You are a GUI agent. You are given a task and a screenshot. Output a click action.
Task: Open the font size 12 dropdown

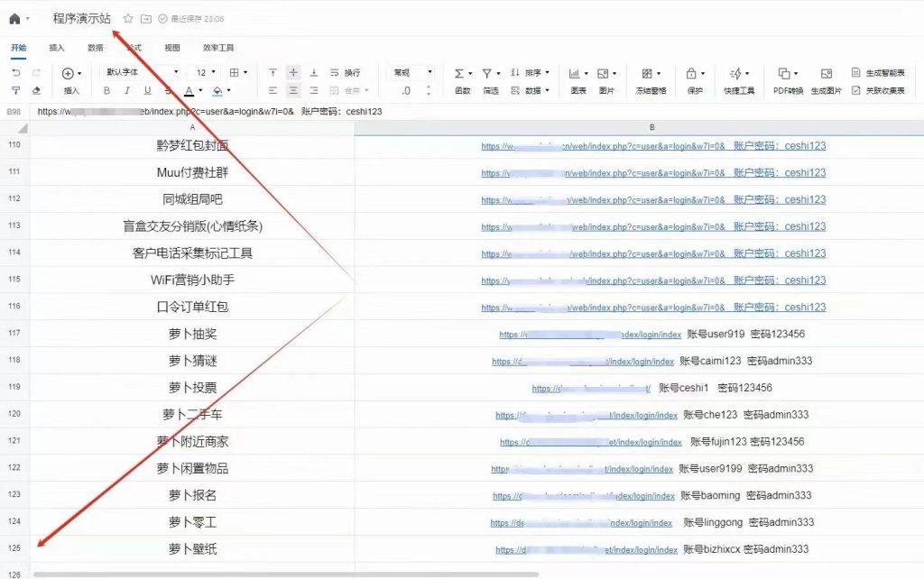pos(205,72)
